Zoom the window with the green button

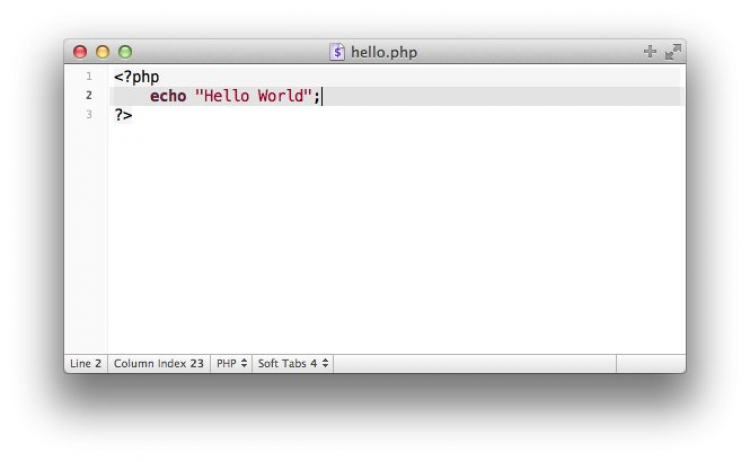coord(125,52)
